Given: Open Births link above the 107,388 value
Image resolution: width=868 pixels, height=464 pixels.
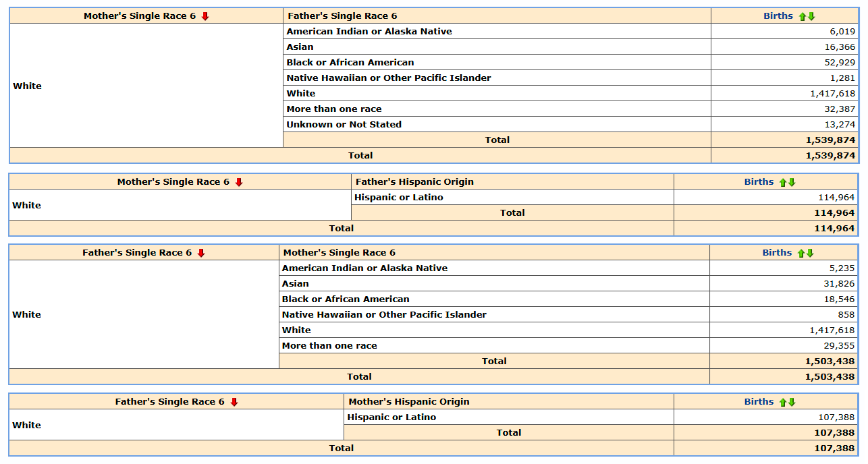Looking at the screenshot, I should pyautogui.click(x=759, y=401).
